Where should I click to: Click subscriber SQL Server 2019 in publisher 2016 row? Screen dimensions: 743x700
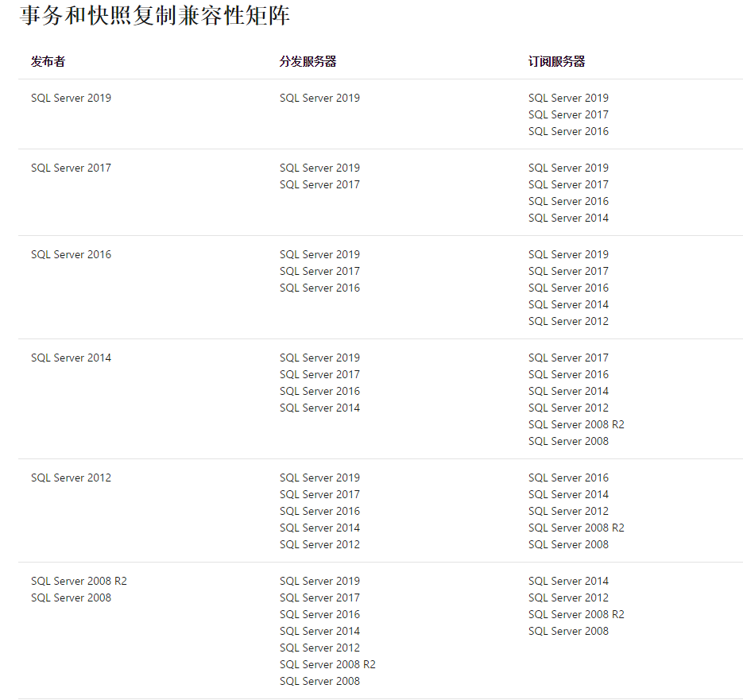[569, 255]
